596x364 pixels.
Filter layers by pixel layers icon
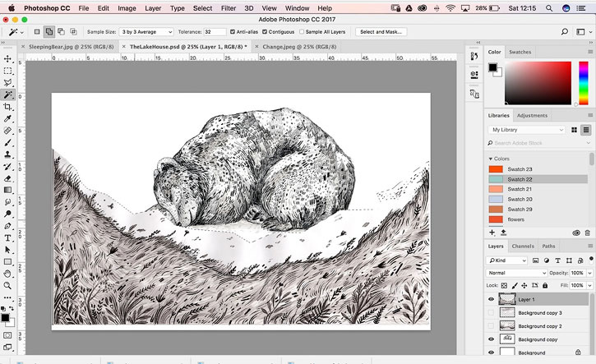pyautogui.click(x=535, y=260)
